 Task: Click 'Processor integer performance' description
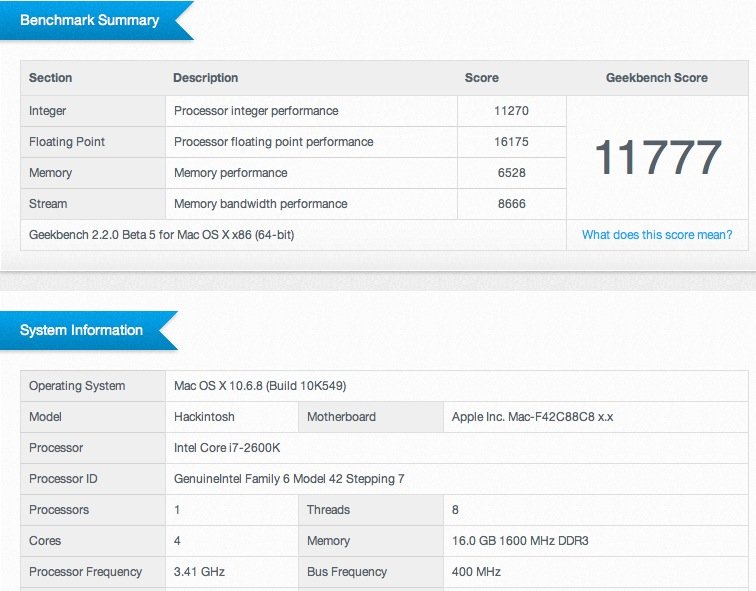click(x=256, y=111)
